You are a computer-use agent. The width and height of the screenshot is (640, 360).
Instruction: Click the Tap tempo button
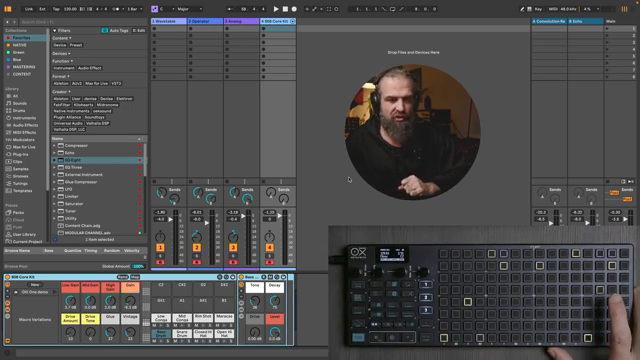point(56,9)
